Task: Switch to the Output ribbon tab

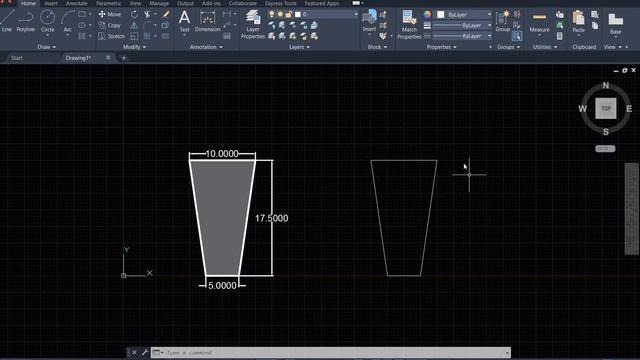Action: point(185,3)
